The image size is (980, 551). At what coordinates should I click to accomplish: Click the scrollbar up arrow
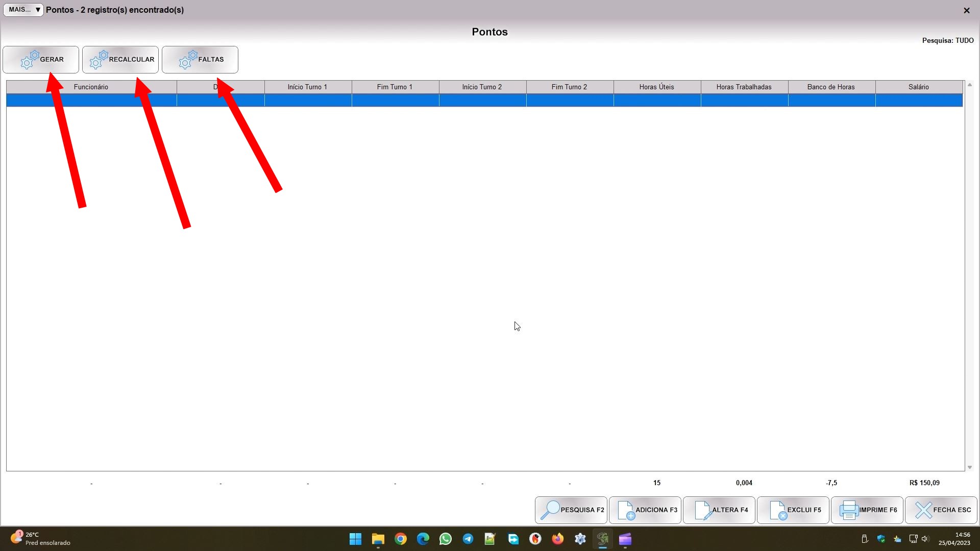pyautogui.click(x=970, y=85)
